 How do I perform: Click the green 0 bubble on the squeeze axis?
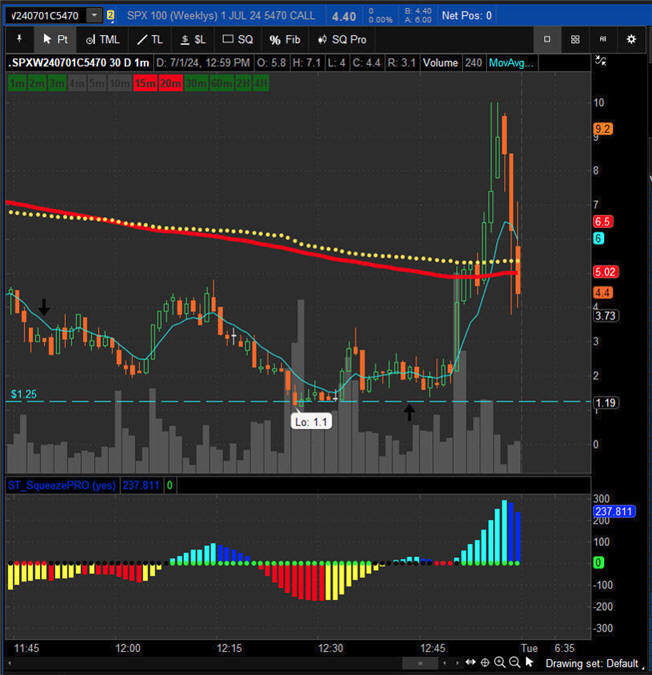[x=598, y=563]
